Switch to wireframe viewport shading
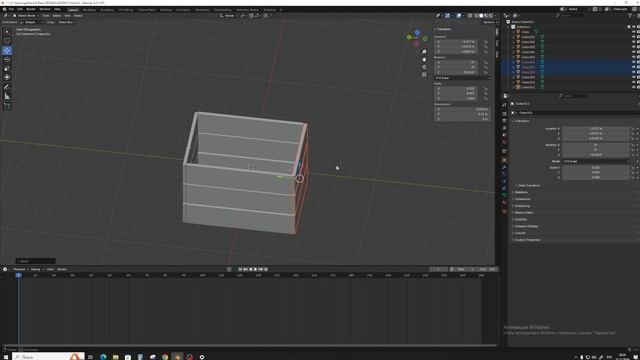This screenshot has height=360, width=640. click(476, 16)
